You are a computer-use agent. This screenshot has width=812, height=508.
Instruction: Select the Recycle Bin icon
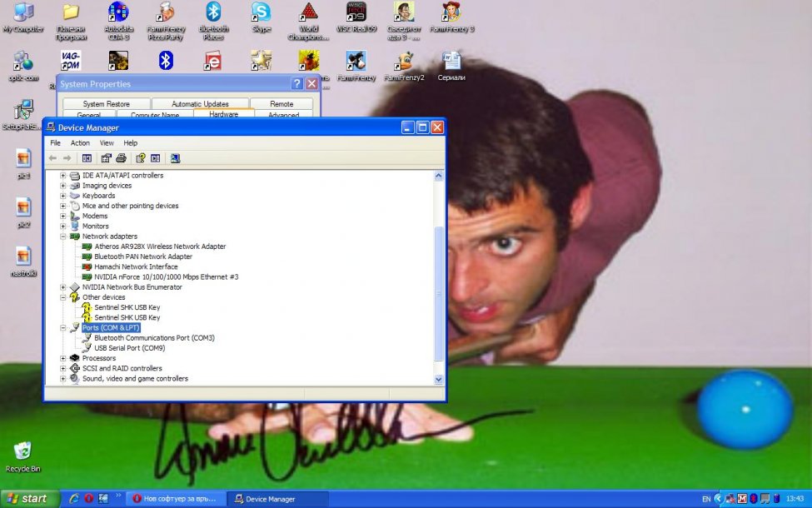[22, 452]
